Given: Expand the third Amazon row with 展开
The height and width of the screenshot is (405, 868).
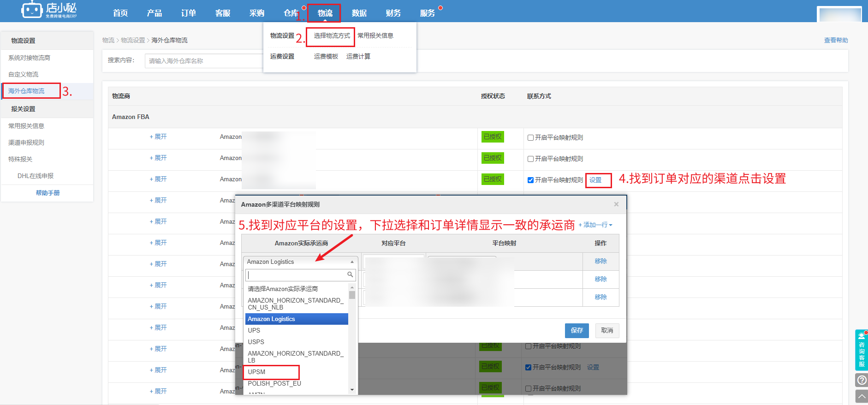Looking at the screenshot, I should pos(158,179).
